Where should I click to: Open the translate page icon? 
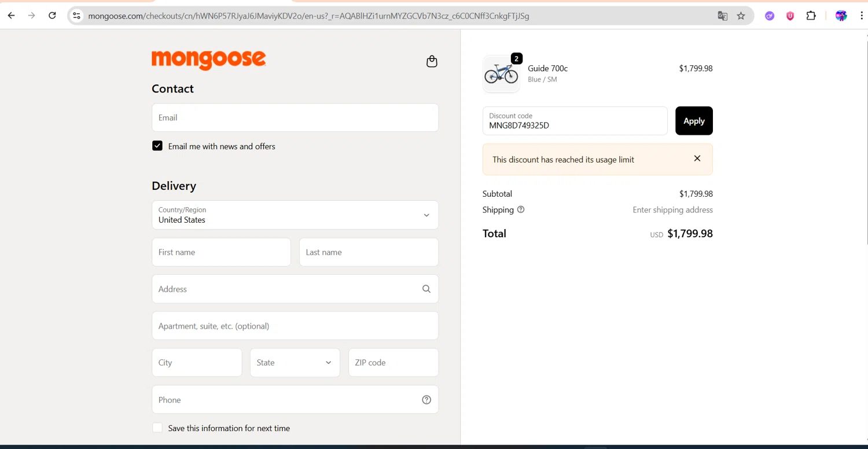722,16
